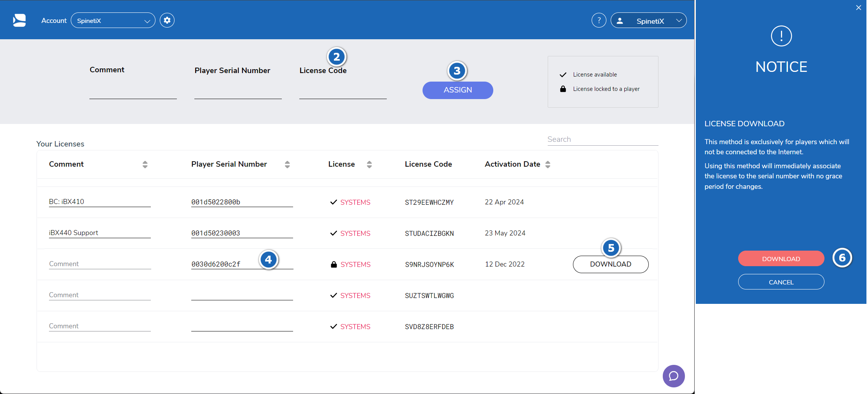
Task: Edit serial number 001d50230003 field
Action: 242,233
